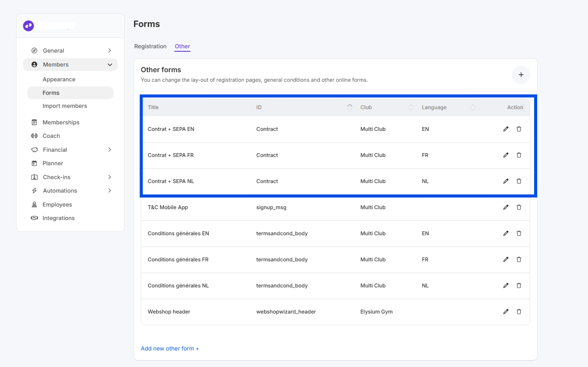This screenshot has width=588, height=367.
Task: Click the purple app logo
Action: (28, 26)
